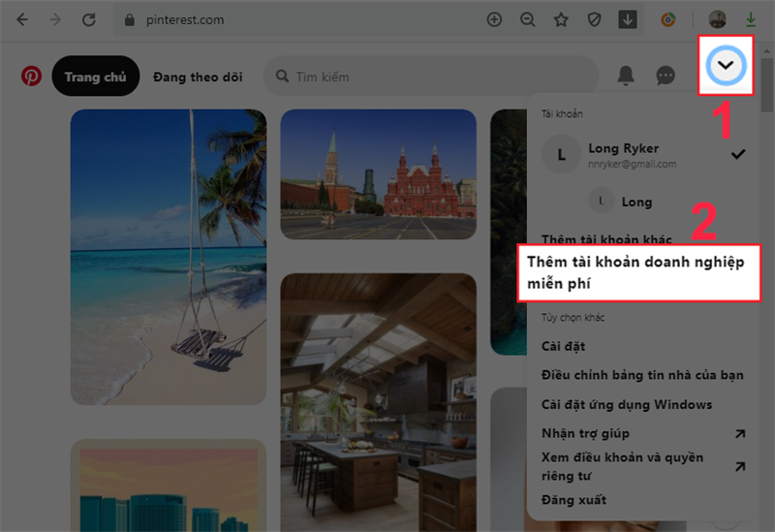Click the L avatar of Long Ryker
Screen dimensions: 775x532
(562, 155)
